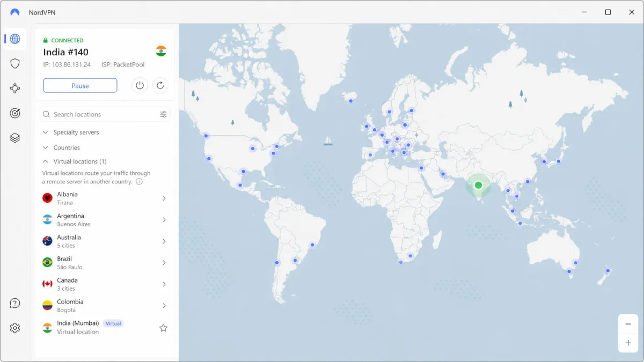Click the Search locations field
Screen dimensions: 644x362
coord(105,114)
